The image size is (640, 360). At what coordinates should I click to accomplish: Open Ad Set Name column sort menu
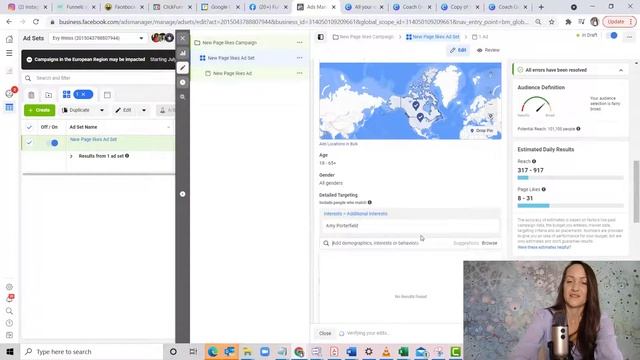[169, 127]
